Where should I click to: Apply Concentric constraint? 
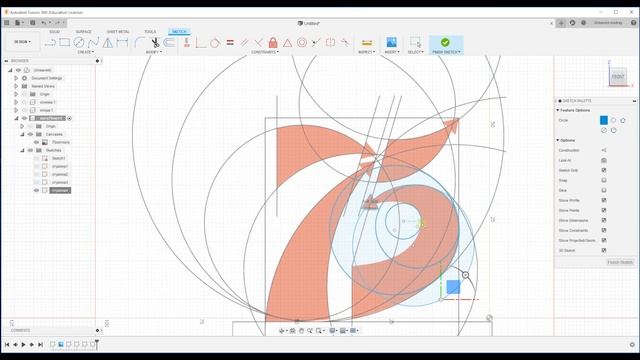tap(302, 42)
